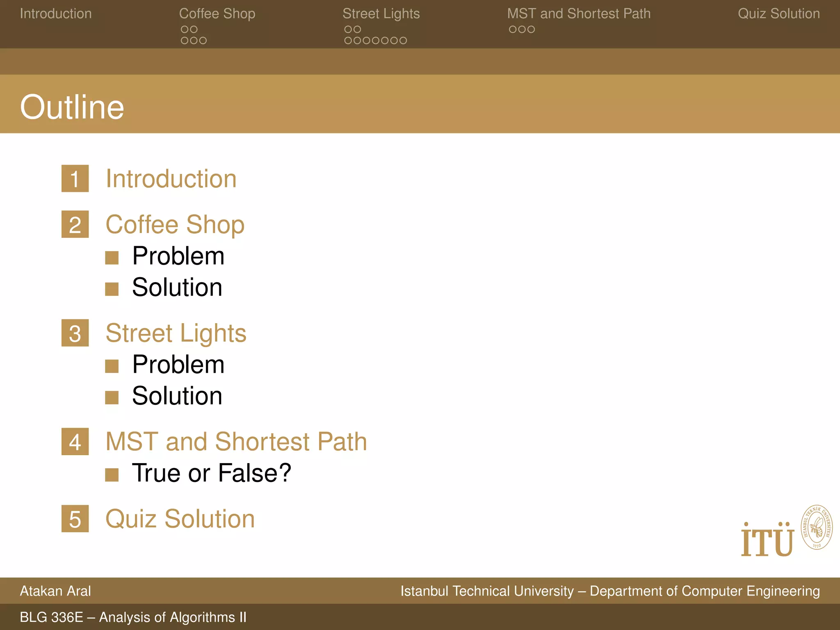Click the number 3 section box
This screenshot has width=840, height=630.
75,333
